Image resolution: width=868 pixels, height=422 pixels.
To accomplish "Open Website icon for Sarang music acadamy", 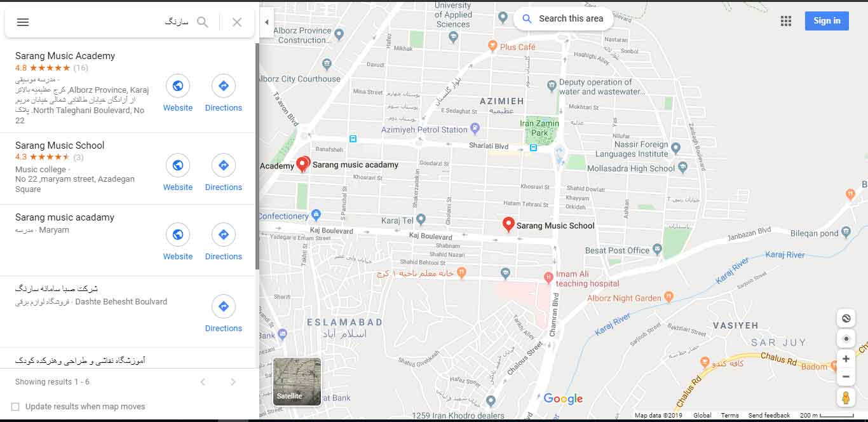I will 178,235.
